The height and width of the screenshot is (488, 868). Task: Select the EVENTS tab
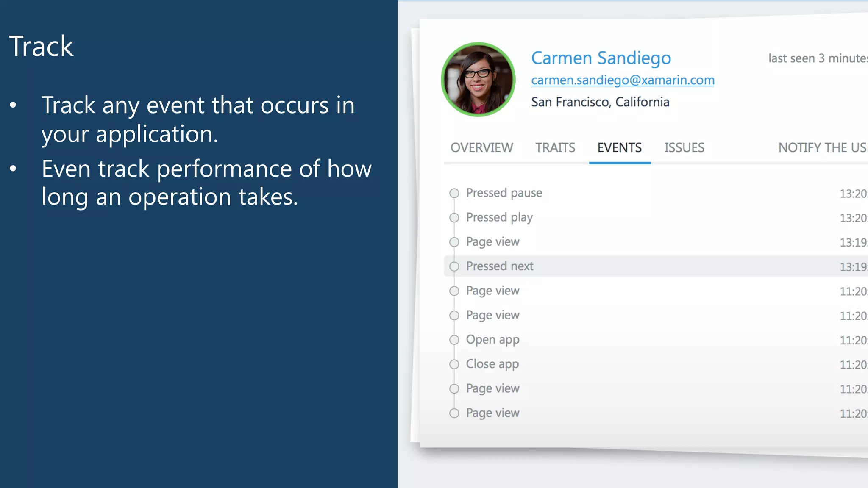(620, 147)
